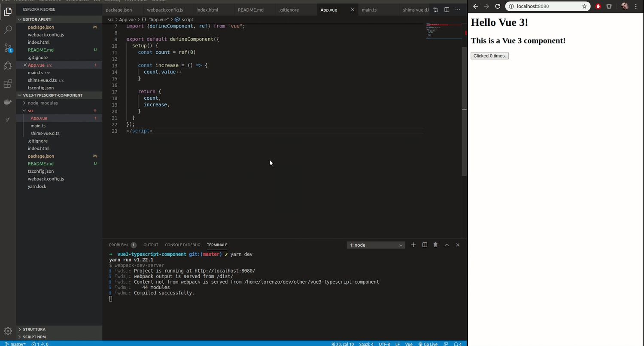This screenshot has width=644, height=346.
Task: Open the CONSOLE DI DEBUG panel tab
Action: pos(182,245)
